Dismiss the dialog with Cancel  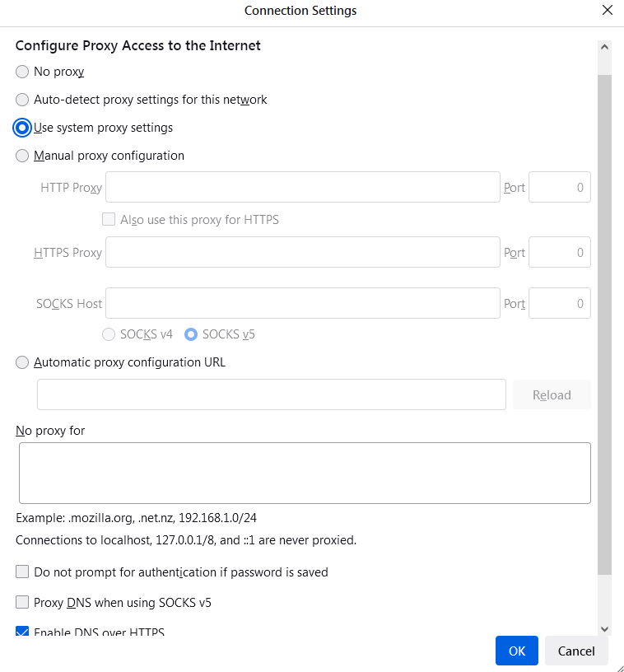pyautogui.click(x=576, y=651)
